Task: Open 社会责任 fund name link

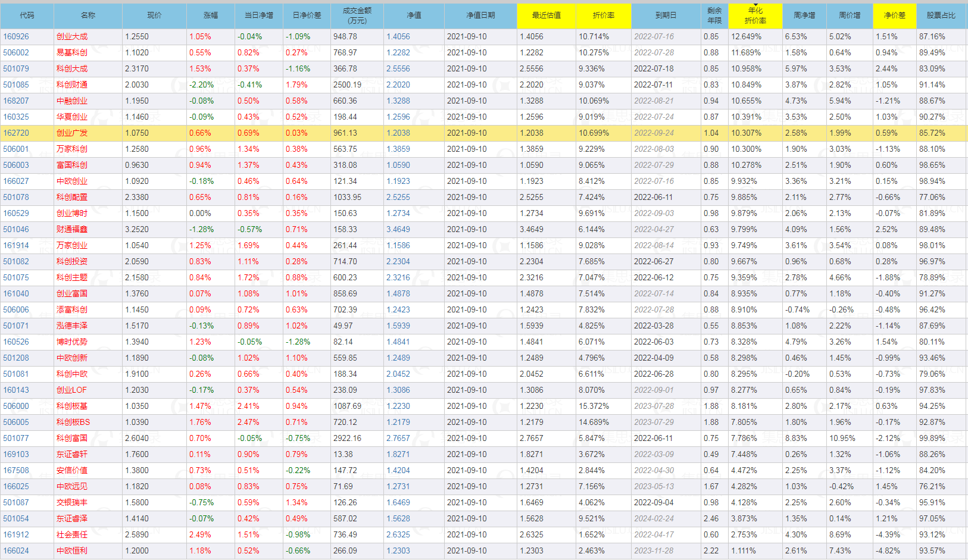Action: pyautogui.click(x=71, y=534)
